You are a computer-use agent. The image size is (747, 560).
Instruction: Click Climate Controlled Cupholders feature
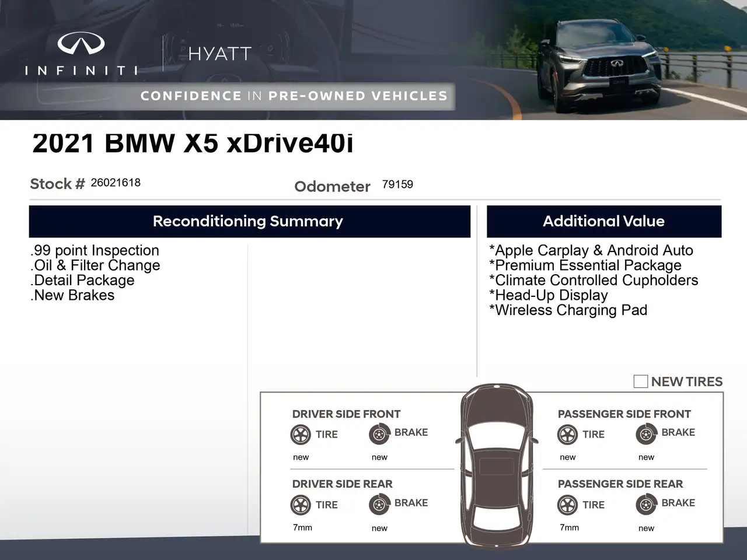(594, 281)
